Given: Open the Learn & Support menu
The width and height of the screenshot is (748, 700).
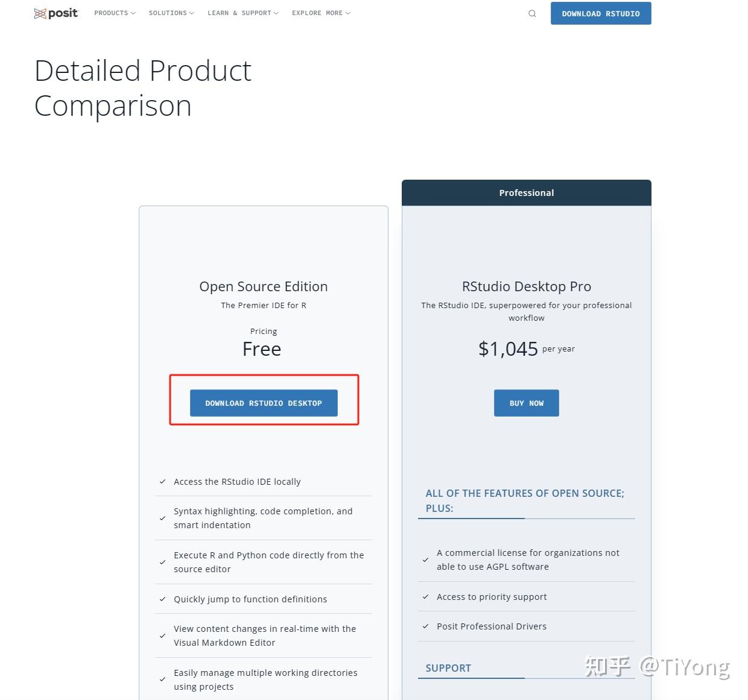Looking at the screenshot, I should pyautogui.click(x=243, y=13).
